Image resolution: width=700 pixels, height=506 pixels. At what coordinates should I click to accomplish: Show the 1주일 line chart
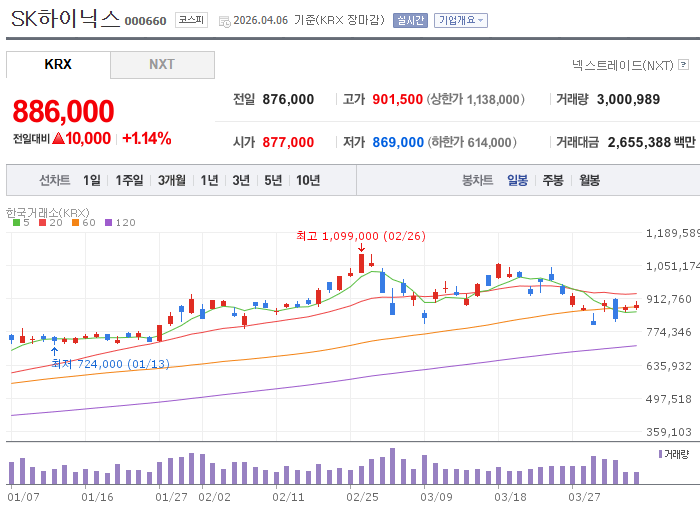[129, 180]
